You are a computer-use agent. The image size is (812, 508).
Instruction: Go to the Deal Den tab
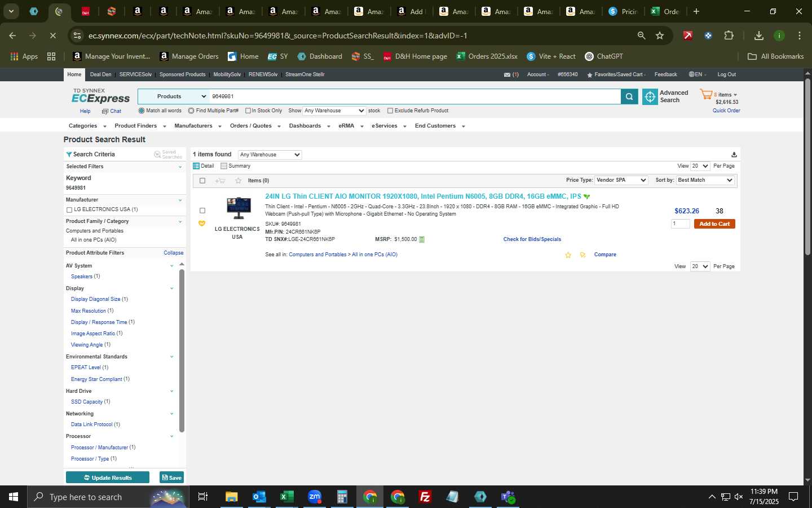tap(100, 75)
